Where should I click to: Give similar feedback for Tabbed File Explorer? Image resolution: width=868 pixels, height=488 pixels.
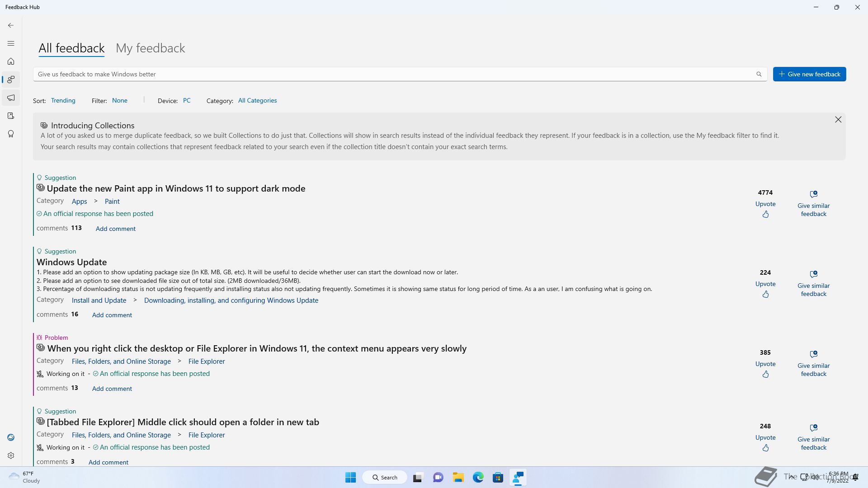pyautogui.click(x=814, y=437)
